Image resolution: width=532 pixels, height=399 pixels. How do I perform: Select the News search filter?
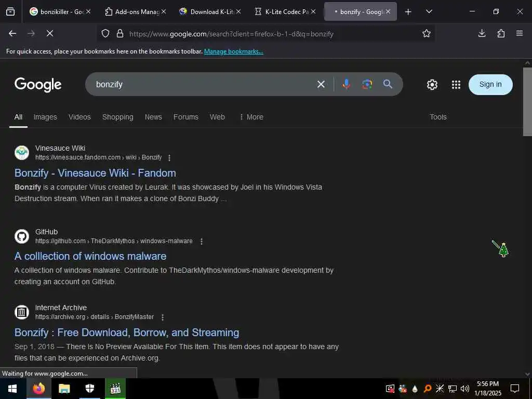click(x=153, y=117)
